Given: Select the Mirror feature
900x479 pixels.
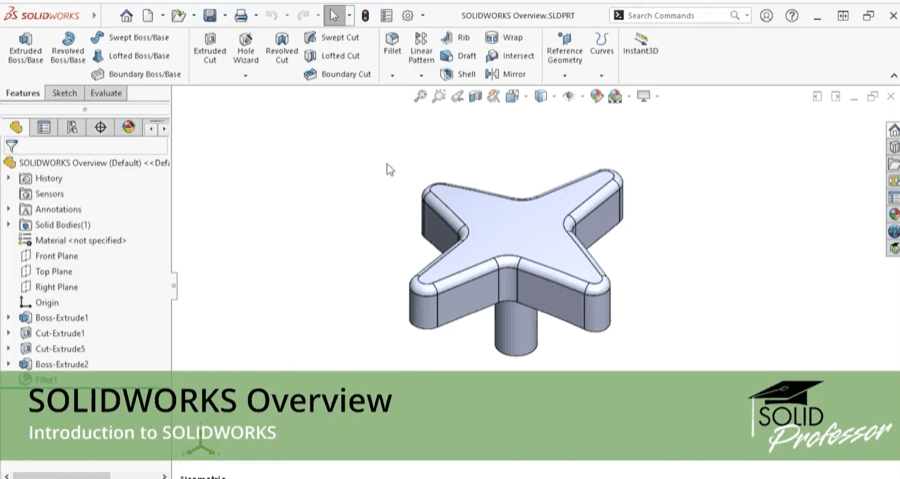Looking at the screenshot, I should click(505, 74).
